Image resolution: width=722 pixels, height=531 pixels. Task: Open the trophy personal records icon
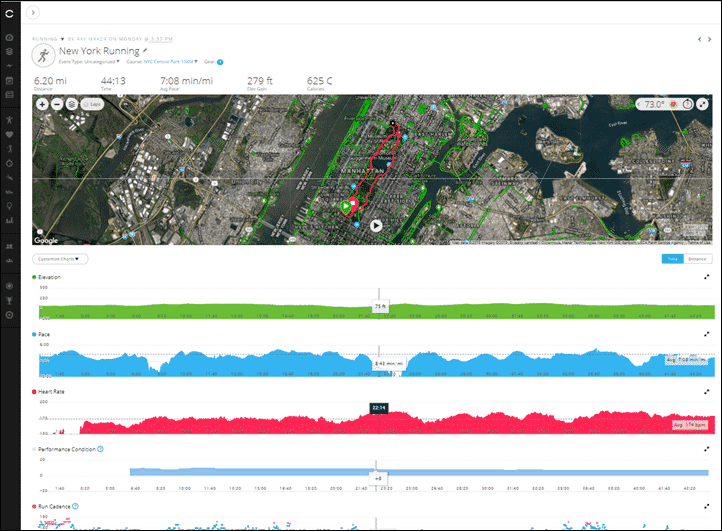[x=10, y=301]
